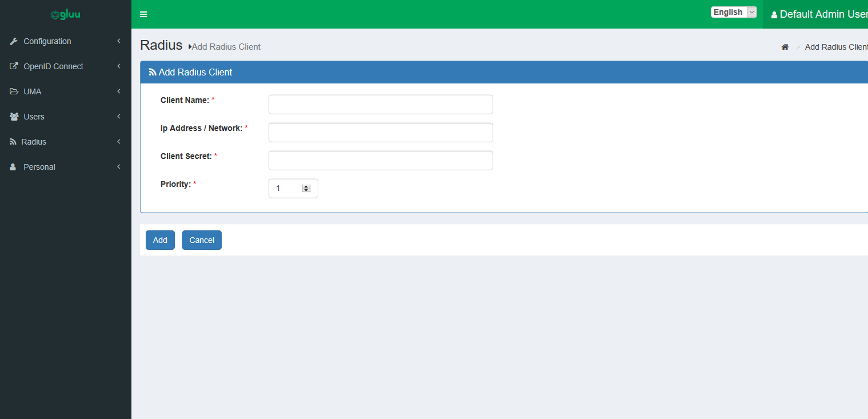Viewport: 868px width, 419px height.
Task: Expand the Configuration sidebar section
Action: (47, 41)
